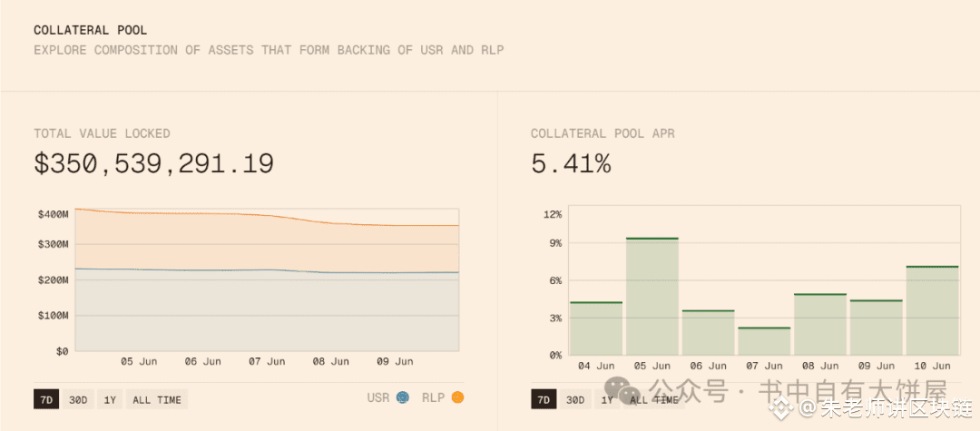This screenshot has height=431, width=980.
Task: Switch Collateral Pool APR chart to 30D
Action: [x=574, y=399]
